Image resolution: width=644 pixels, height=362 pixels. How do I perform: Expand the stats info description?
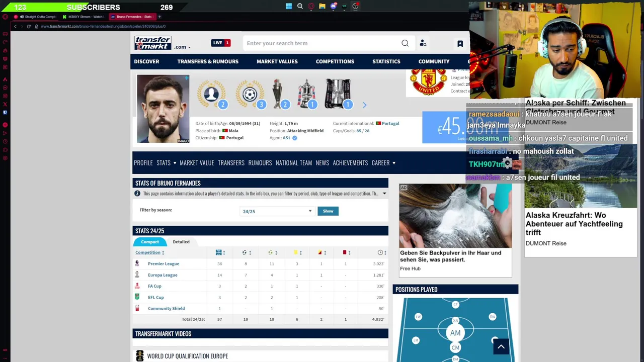384,194
